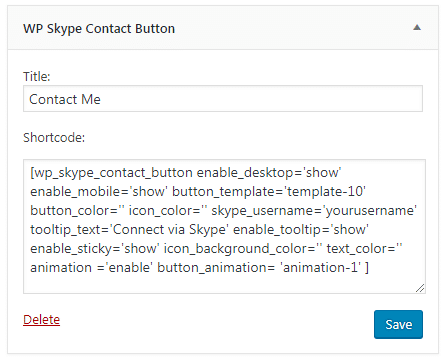This screenshot has width=446, height=361.
Task: Save the widget settings
Action: [398, 324]
